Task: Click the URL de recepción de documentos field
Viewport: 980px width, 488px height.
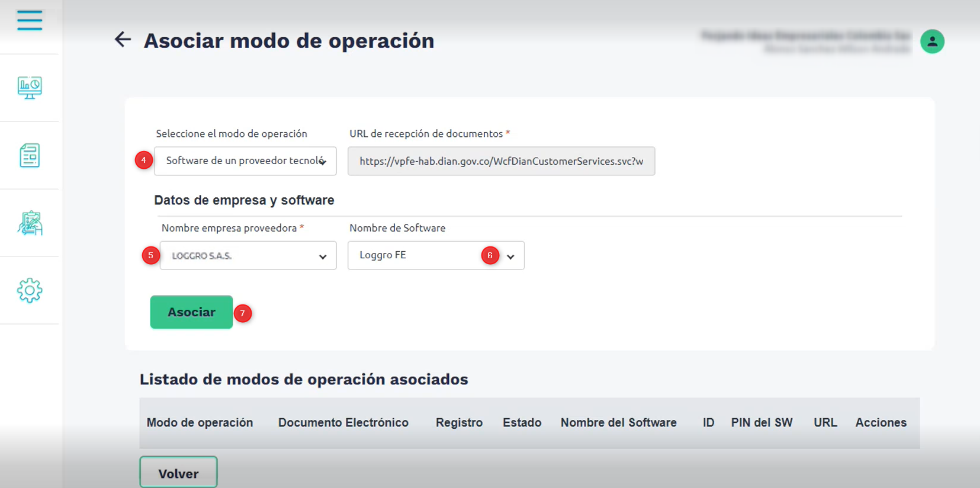Action: pos(501,161)
